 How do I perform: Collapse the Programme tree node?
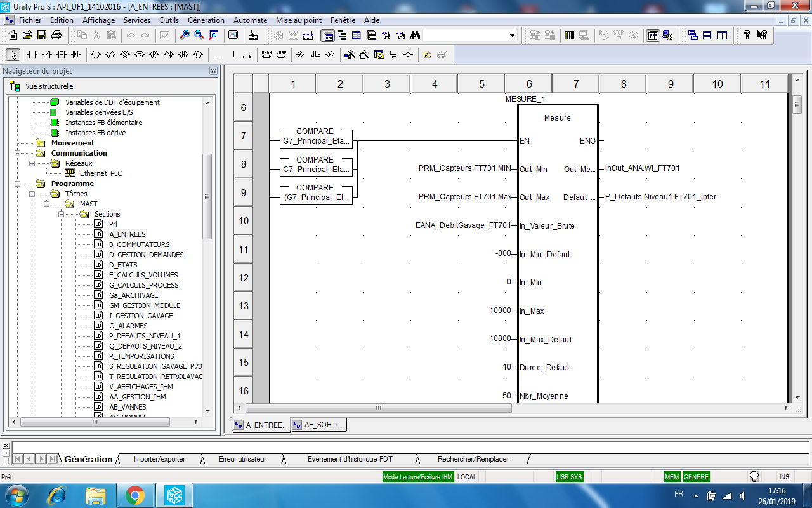(x=17, y=184)
